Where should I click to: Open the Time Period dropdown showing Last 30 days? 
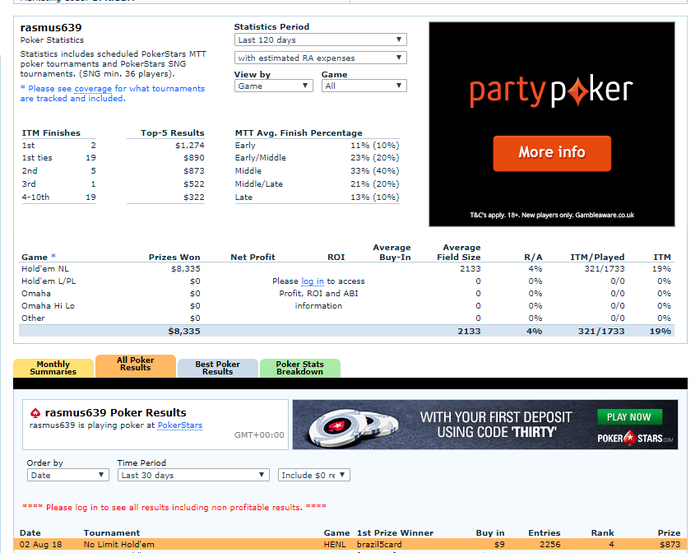click(x=193, y=475)
